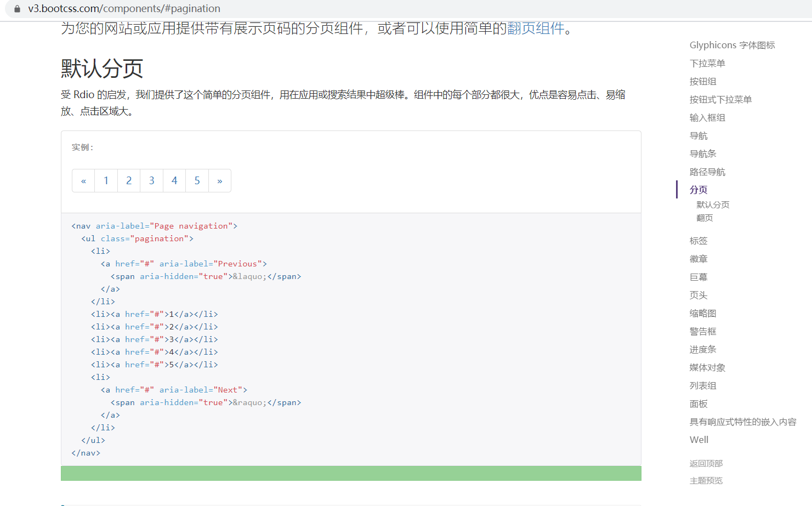The height and width of the screenshot is (506, 812).
Task: Open Glyphicons 字体图标 sidebar link
Action: 732,45
